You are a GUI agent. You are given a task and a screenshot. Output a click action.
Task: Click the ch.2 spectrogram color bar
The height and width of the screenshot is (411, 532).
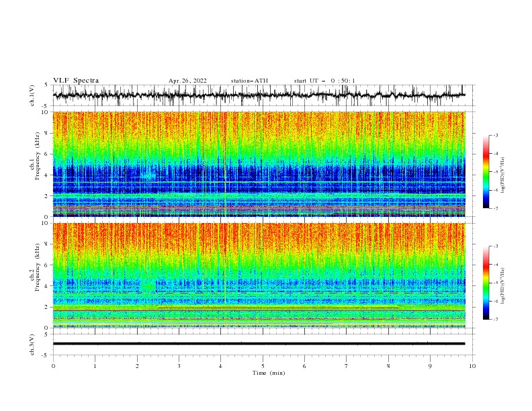[x=486, y=283]
